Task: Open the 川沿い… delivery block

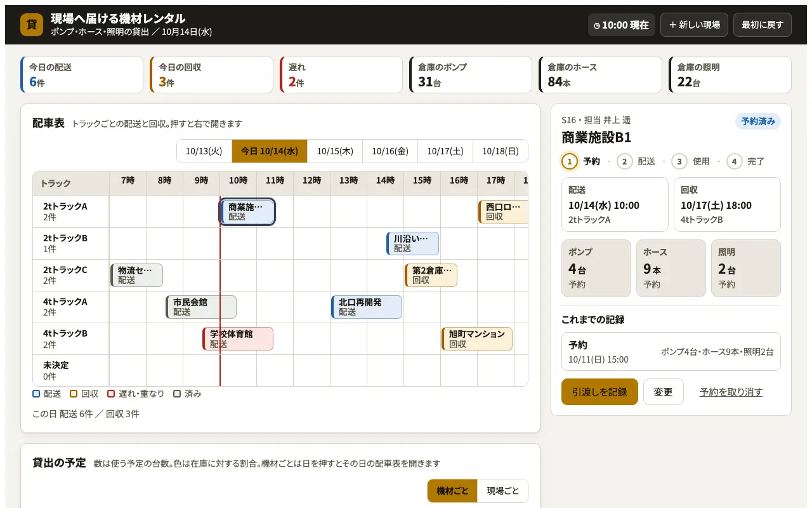Action: point(412,243)
